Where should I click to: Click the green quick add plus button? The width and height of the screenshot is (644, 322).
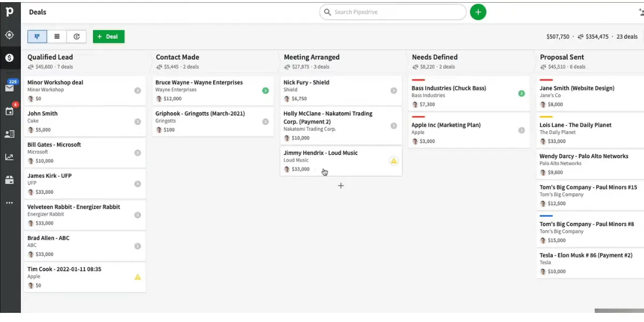point(478,12)
